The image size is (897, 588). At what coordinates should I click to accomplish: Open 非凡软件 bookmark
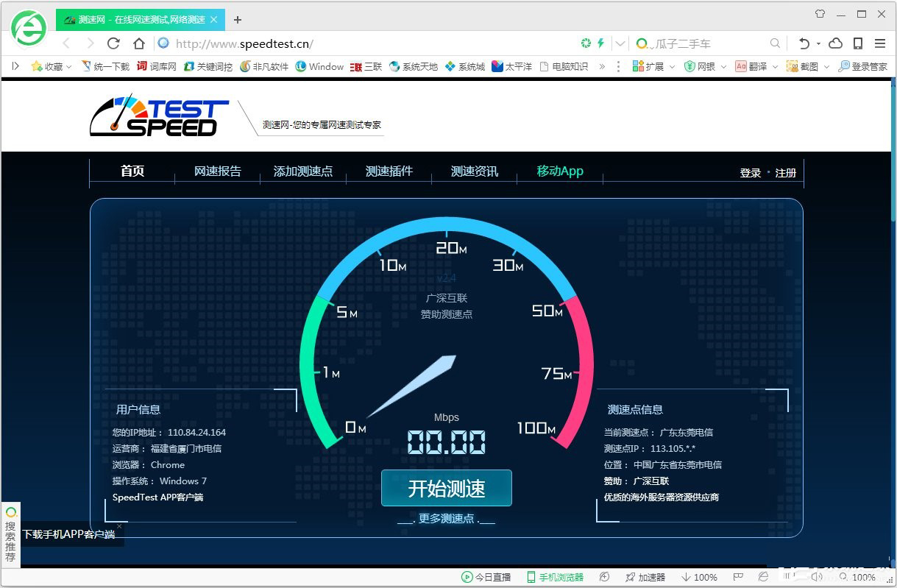[x=264, y=66]
